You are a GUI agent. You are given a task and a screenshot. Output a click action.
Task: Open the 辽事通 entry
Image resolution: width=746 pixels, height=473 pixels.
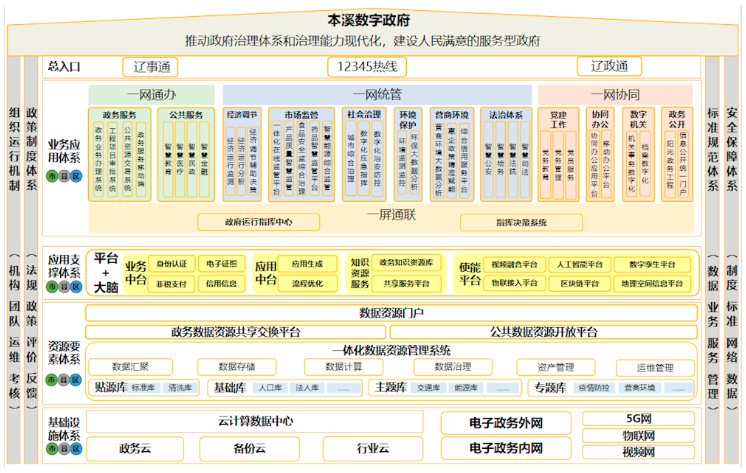point(150,67)
